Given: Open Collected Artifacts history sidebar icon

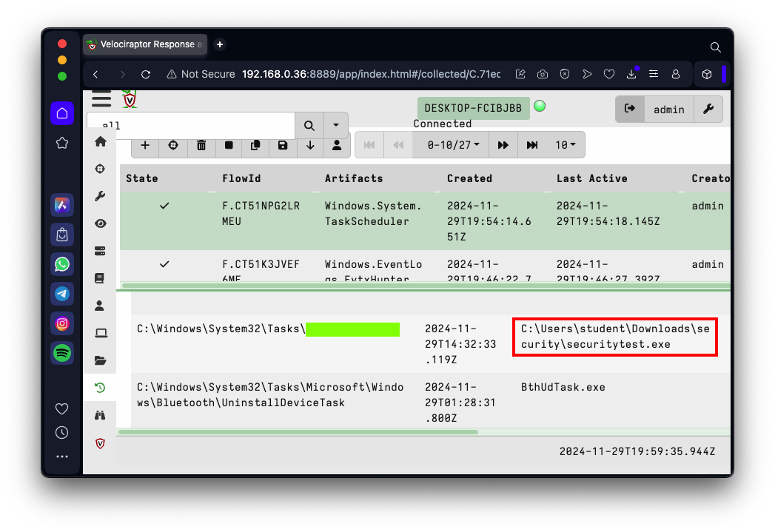Looking at the screenshot, I should [x=101, y=388].
